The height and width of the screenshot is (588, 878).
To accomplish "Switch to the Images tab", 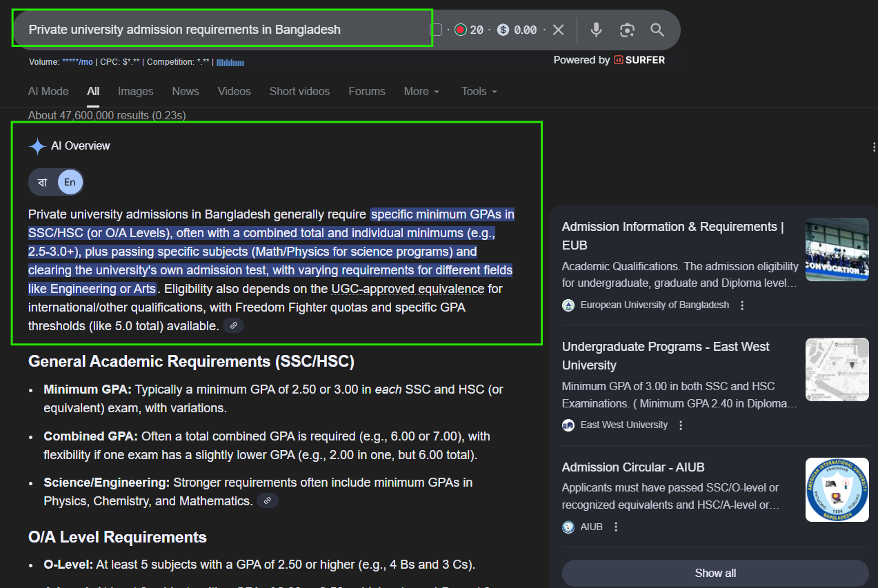I will pyautogui.click(x=135, y=91).
